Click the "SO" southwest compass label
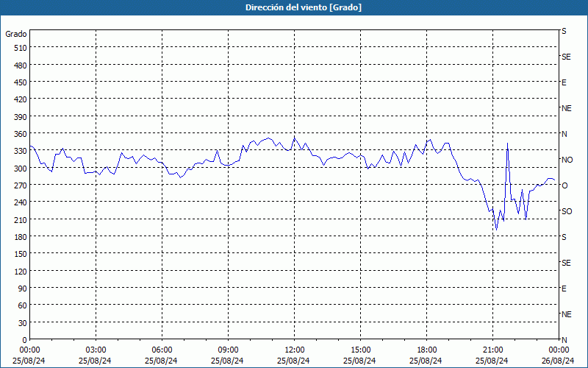This screenshot has height=368, width=588. click(567, 211)
